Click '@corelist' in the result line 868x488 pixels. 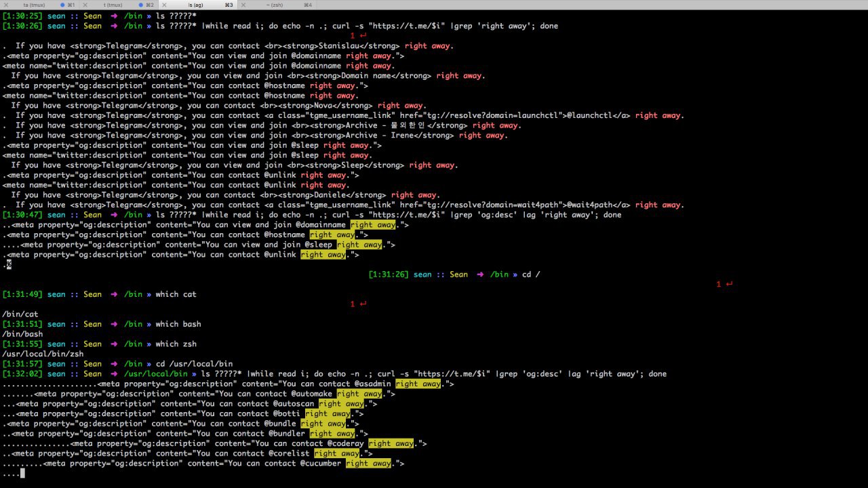point(289,453)
